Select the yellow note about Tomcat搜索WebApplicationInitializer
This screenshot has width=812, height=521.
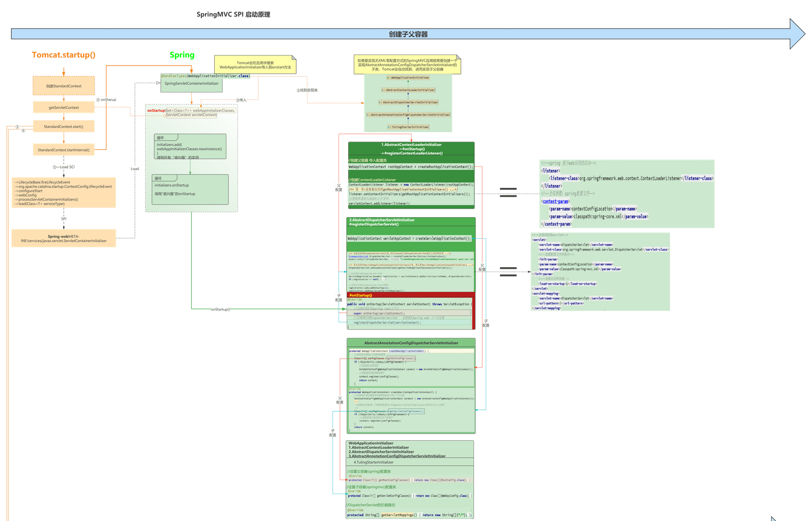click(255, 65)
